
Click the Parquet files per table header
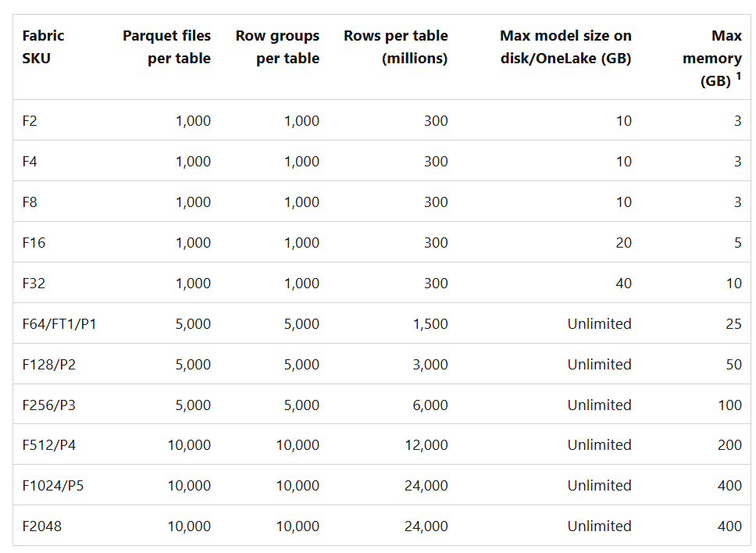166,47
